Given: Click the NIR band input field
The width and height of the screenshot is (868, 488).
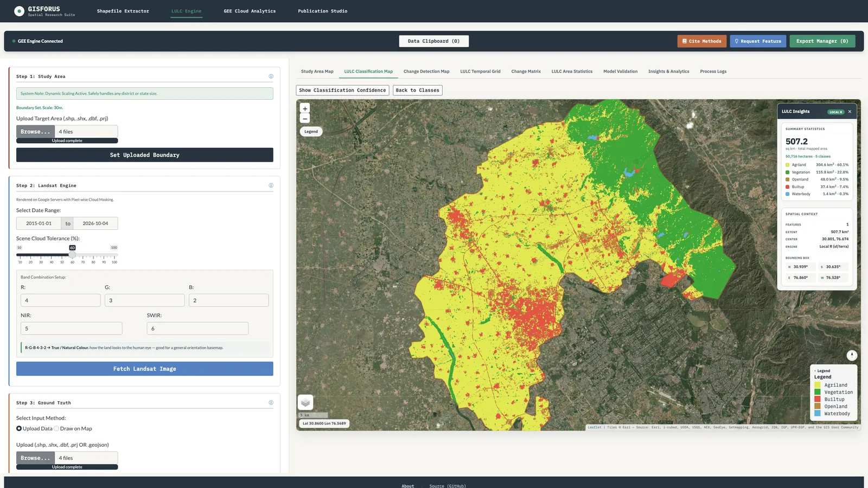Looking at the screenshot, I should click(72, 329).
